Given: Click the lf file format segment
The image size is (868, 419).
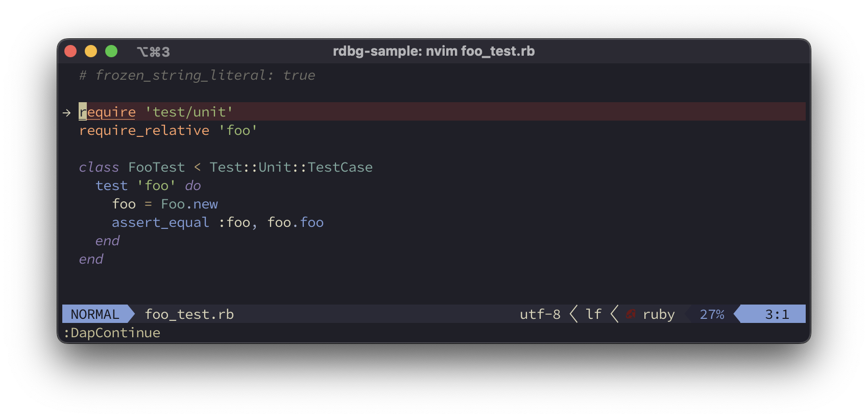Looking at the screenshot, I should (x=593, y=314).
